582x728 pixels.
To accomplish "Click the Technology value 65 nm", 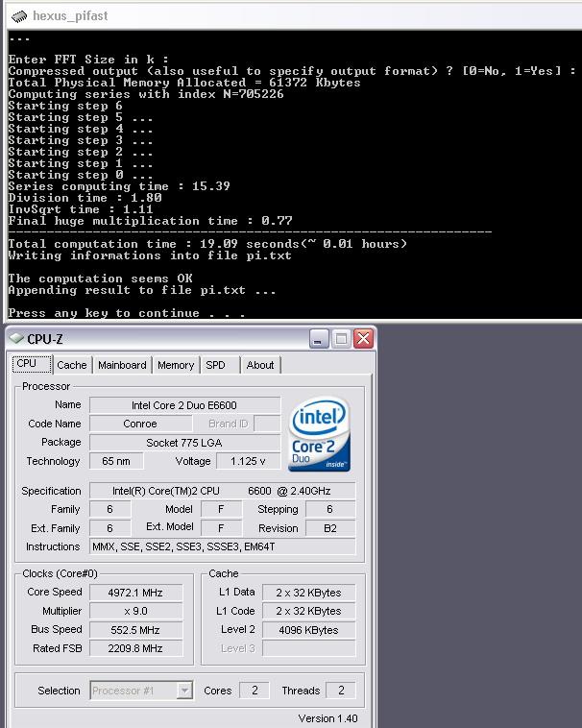I will 116,461.
